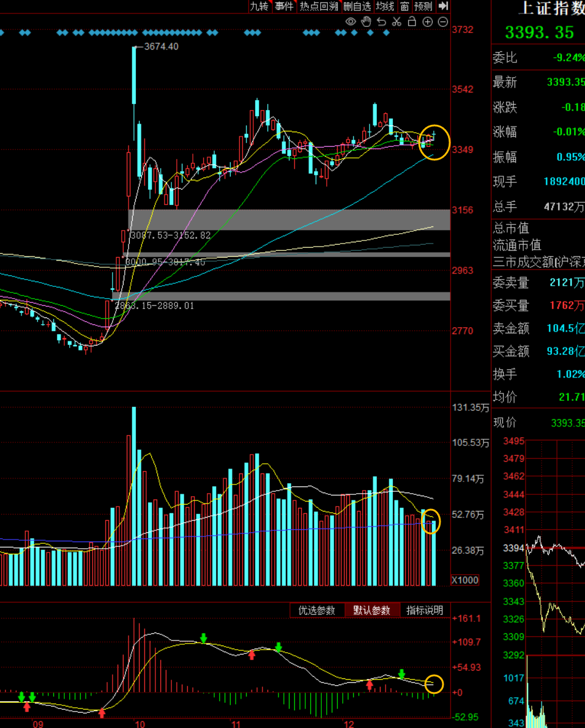Open 指标说明 indicator description
Viewport: 585px width, 728px height.
425,611
